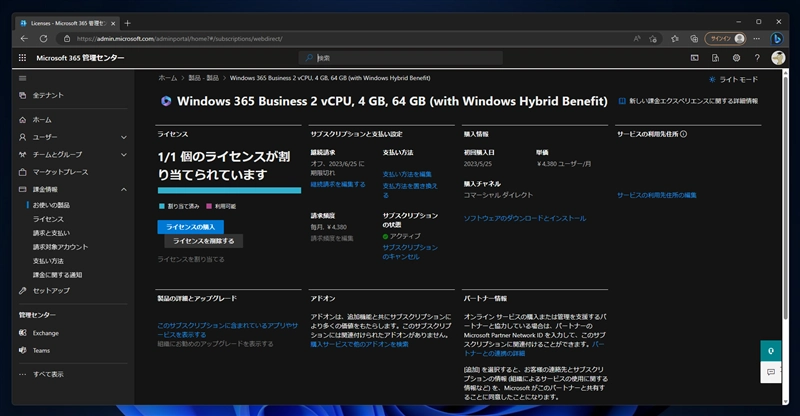Open Cloud Shell icon in header

point(694,58)
